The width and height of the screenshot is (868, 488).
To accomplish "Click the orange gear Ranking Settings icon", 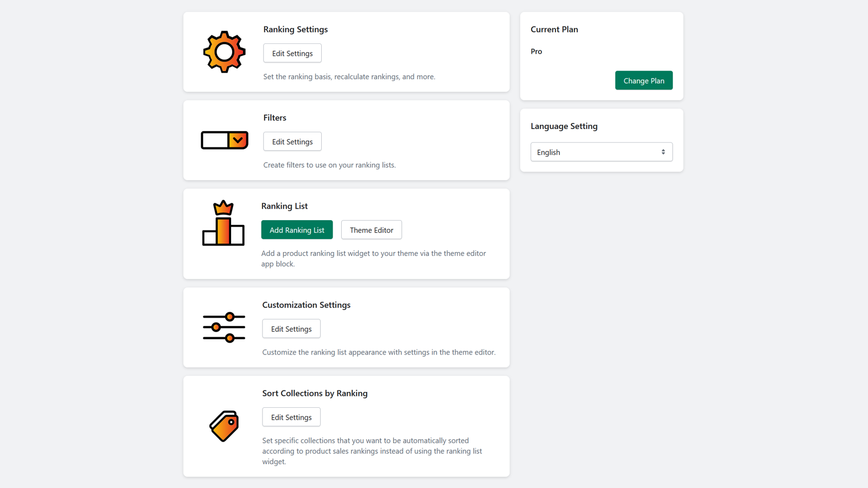I will (x=224, y=52).
